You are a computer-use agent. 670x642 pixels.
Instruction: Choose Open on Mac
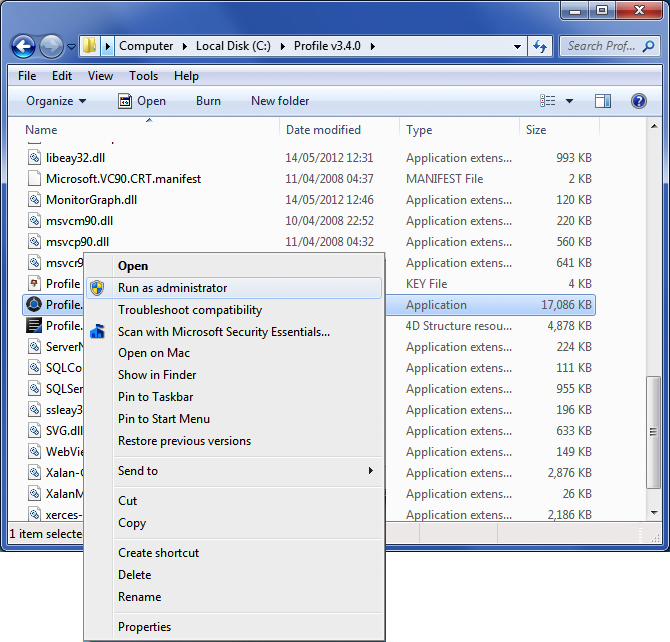coord(234,353)
